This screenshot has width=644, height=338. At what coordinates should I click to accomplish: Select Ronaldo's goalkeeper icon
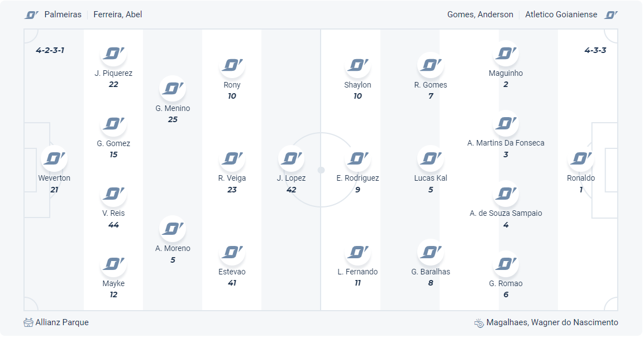(581, 158)
